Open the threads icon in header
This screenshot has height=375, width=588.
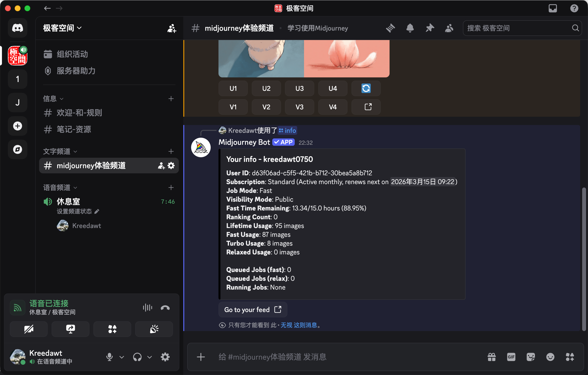click(x=390, y=28)
